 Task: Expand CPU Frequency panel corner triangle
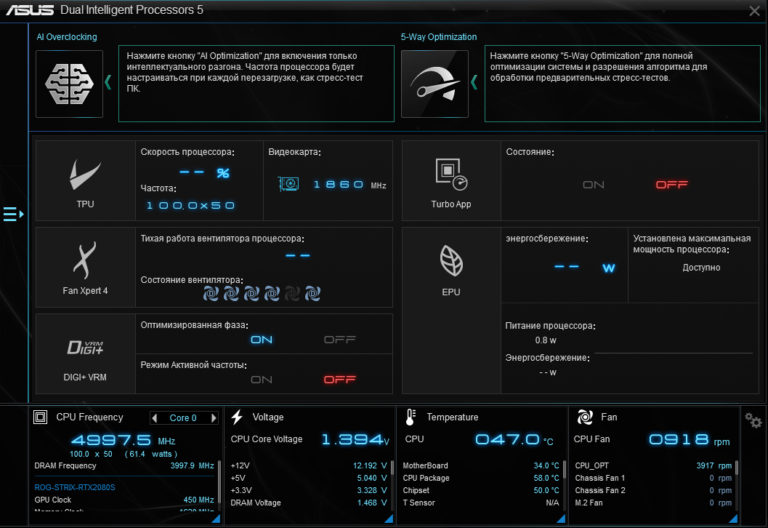(x=216, y=519)
